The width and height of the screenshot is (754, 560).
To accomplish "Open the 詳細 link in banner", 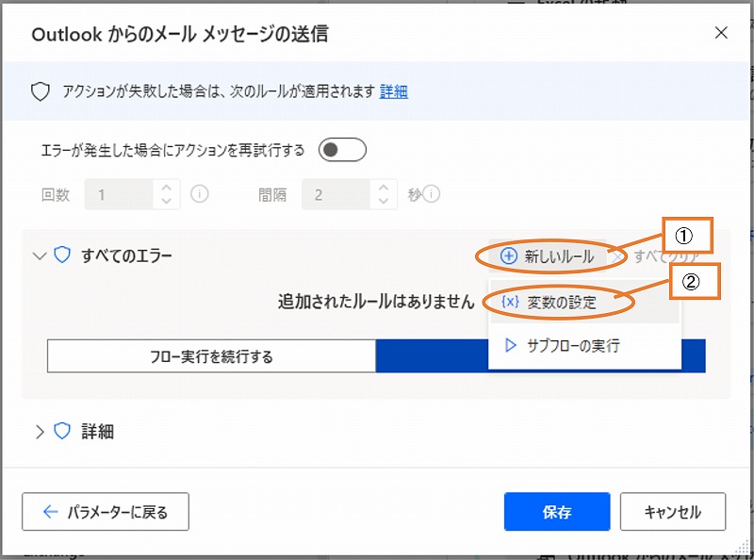I will pyautogui.click(x=393, y=91).
